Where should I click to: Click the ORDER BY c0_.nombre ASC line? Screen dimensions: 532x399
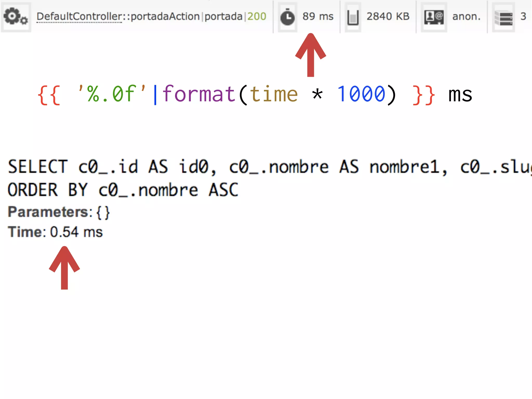click(x=123, y=190)
